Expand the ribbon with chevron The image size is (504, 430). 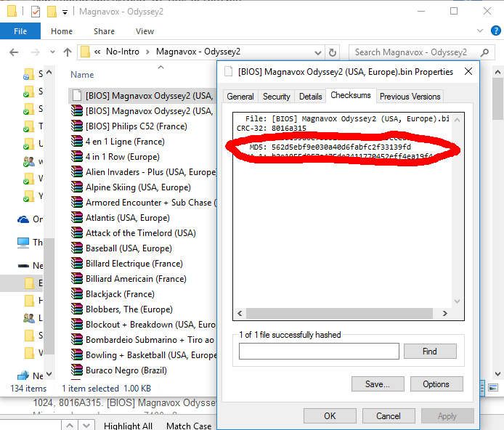coord(480,31)
